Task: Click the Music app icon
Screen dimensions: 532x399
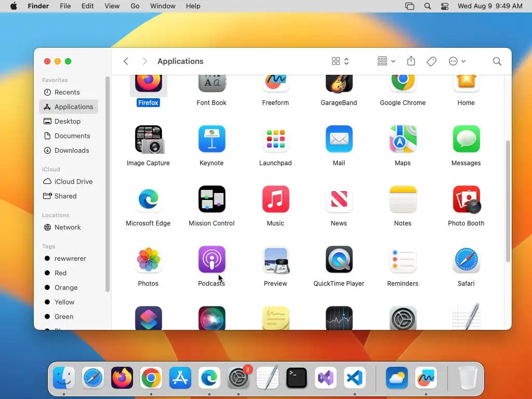Action: [275, 199]
